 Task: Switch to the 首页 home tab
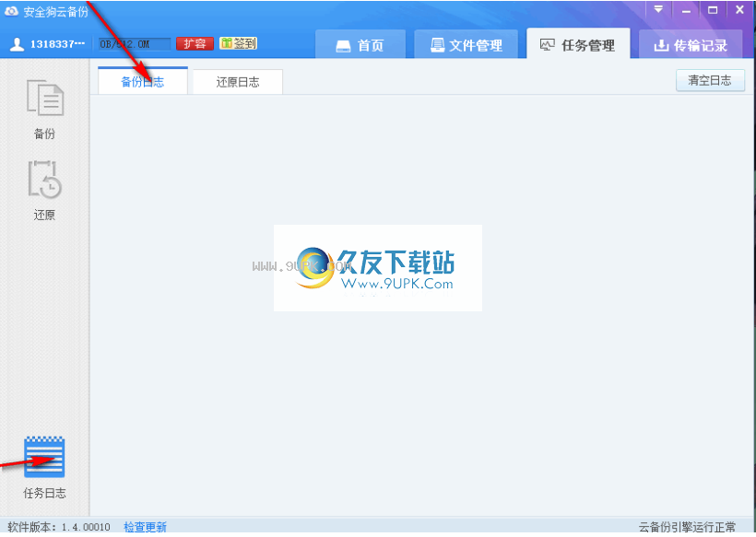point(360,44)
